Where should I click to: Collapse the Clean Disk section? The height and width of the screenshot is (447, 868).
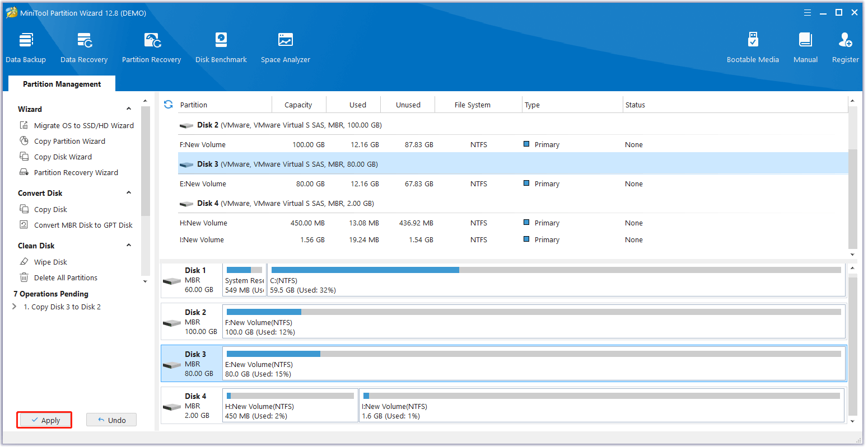pyautogui.click(x=129, y=246)
